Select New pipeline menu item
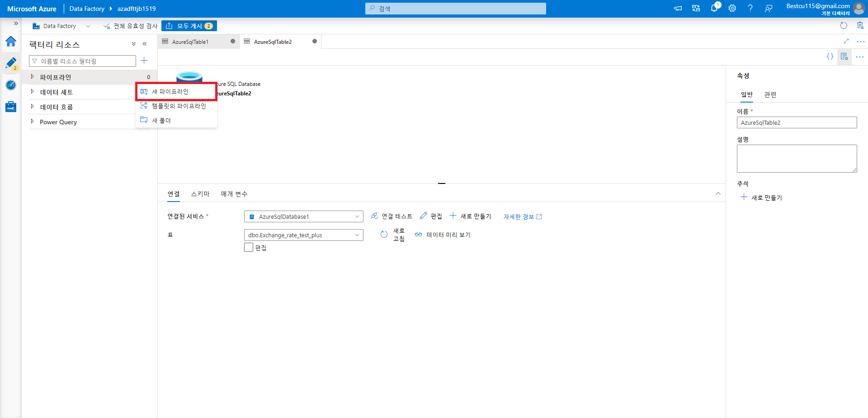This screenshot has height=418, width=868. [x=176, y=92]
